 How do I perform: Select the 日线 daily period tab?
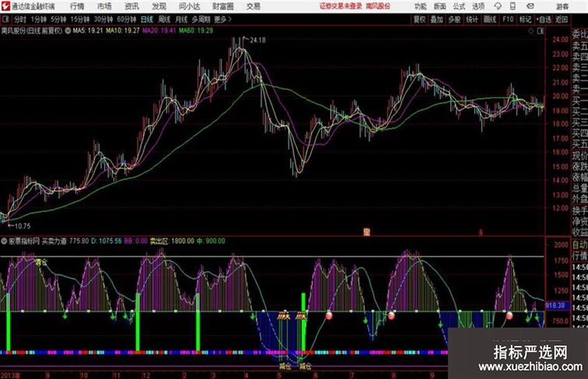(147, 19)
